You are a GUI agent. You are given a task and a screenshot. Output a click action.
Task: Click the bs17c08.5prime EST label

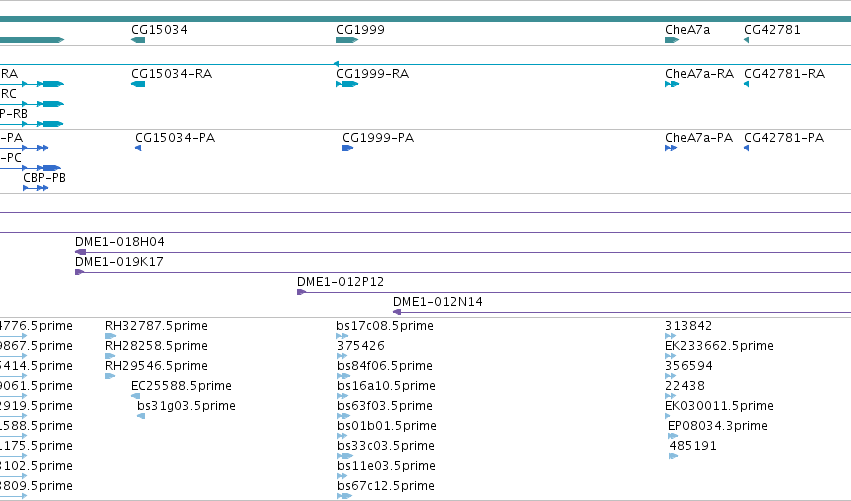(385, 326)
